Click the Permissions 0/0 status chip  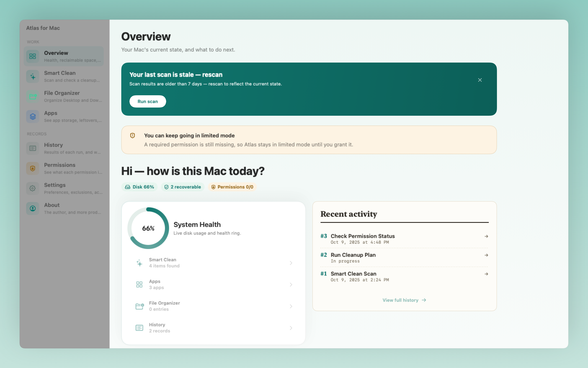pos(232,187)
